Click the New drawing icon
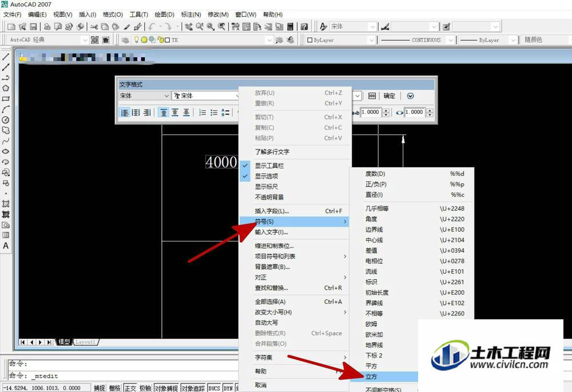Viewport: 572px width, 392px height. pos(11,27)
